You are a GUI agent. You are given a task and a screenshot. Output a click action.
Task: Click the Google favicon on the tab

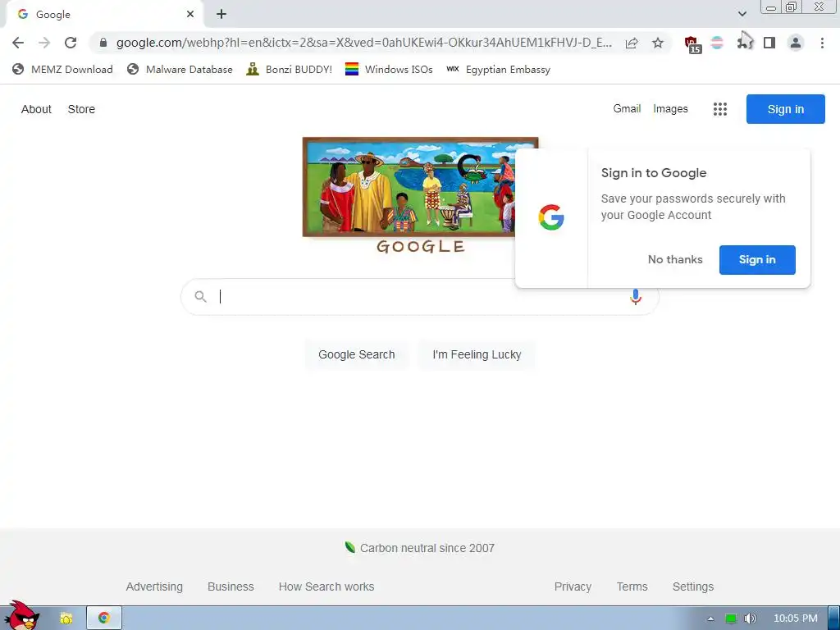pos(22,14)
